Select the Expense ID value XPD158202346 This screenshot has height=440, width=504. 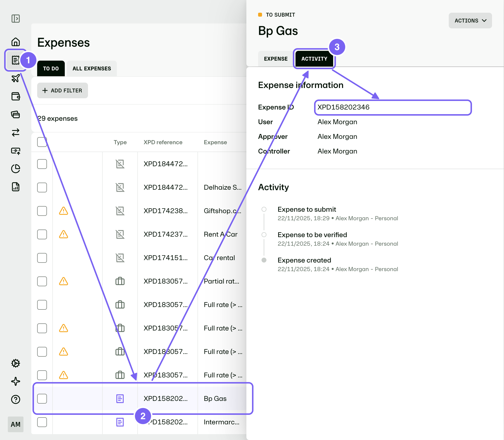pyautogui.click(x=343, y=107)
